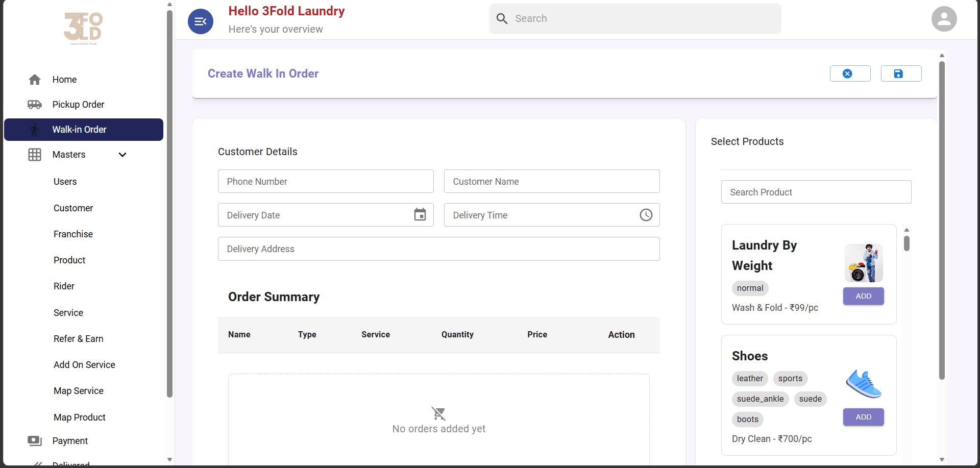Open Pickup Order page
This screenshot has width=980, height=468.
click(x=78, y=105)
